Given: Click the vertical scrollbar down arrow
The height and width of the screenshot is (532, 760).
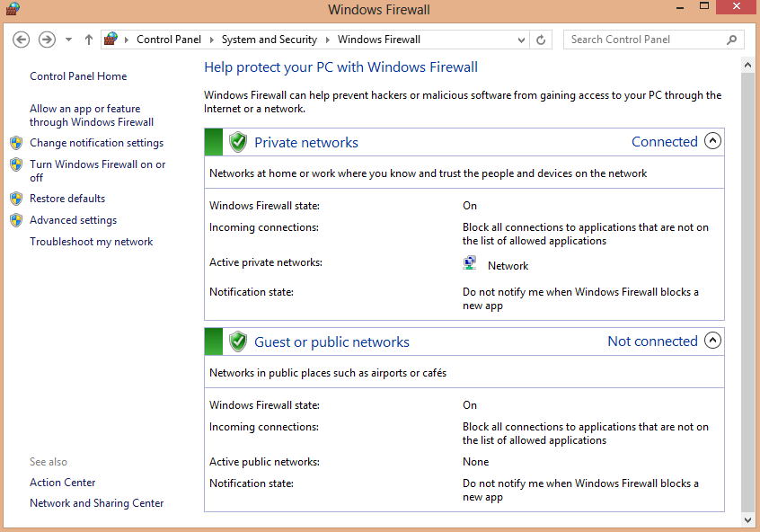Looking at the screenshot, I should click(747, 520).
